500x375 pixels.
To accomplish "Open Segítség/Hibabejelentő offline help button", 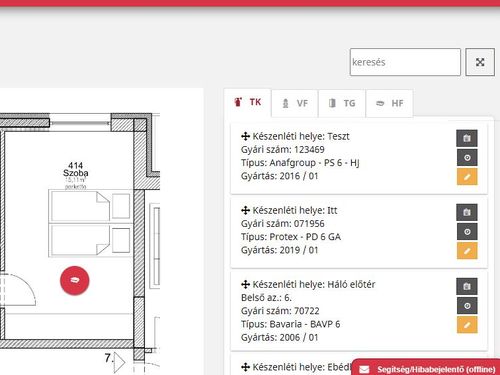I will tap(426, 368).
